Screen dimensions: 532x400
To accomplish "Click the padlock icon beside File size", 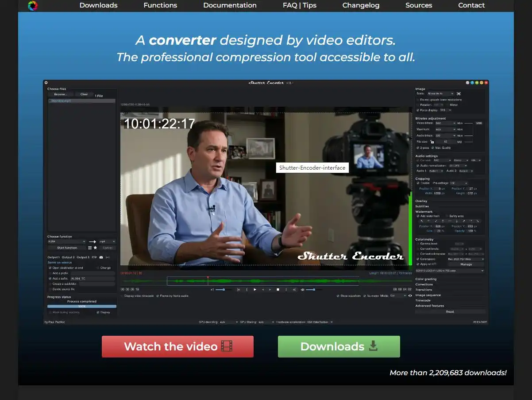I will [x=432, y=142].
